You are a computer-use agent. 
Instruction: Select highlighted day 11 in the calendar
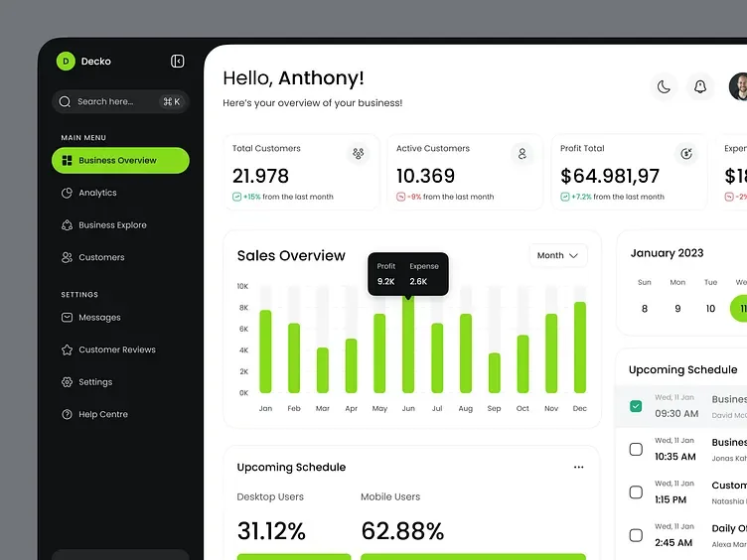tap(740, 309)
